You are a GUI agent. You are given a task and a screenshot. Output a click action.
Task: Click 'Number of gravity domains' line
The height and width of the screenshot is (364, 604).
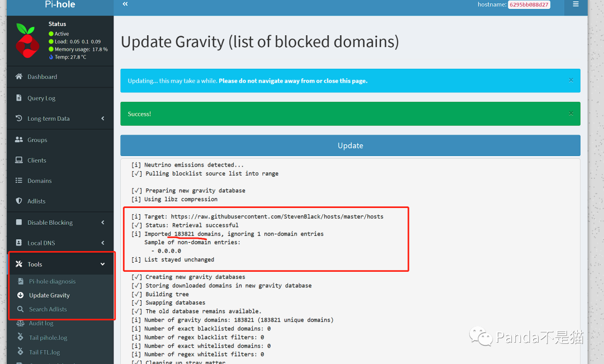(x=232, y=320)
